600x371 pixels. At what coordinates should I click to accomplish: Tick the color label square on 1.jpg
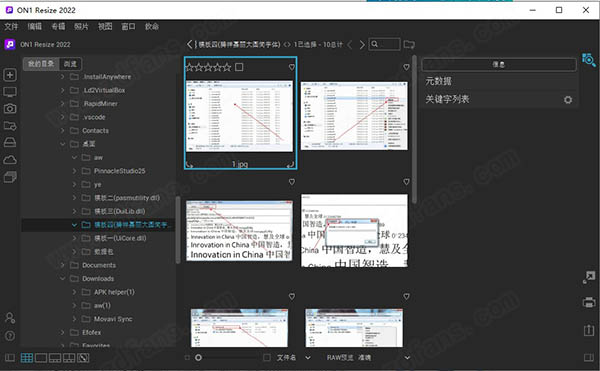point(239,67)
